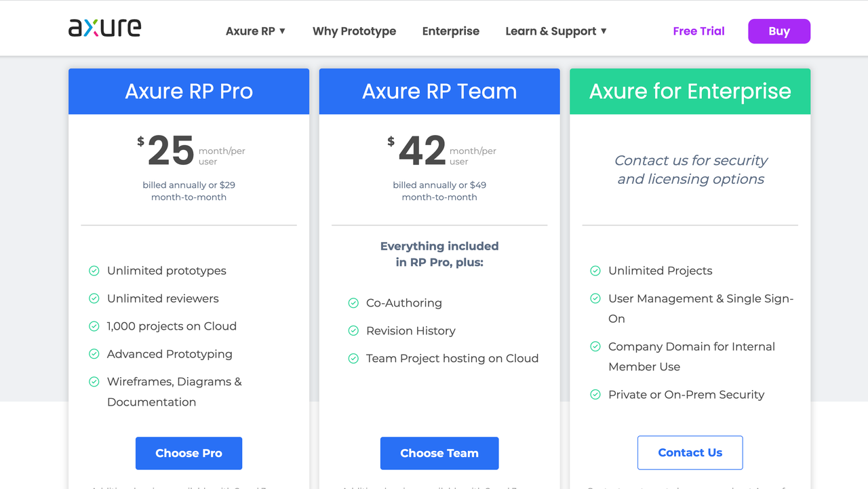Click the 'Unlimited prototypes' feature text
868x489 pixels.
pos(167,271)
